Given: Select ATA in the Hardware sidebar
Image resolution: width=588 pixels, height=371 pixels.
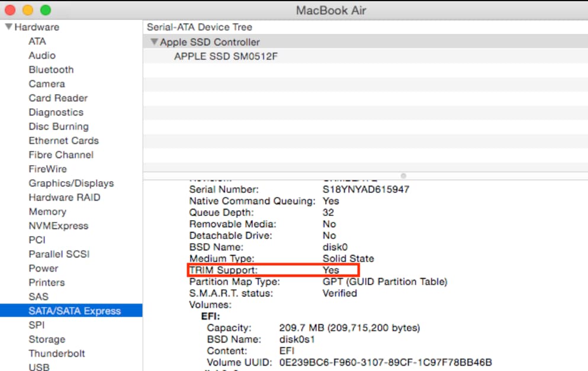Looking at the screenshot, I should pos(37,41).
